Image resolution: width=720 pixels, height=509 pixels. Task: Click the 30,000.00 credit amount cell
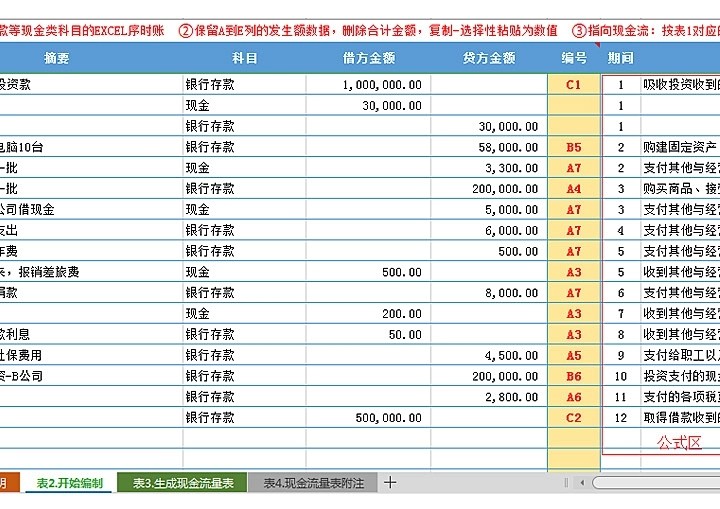point(489,126)
